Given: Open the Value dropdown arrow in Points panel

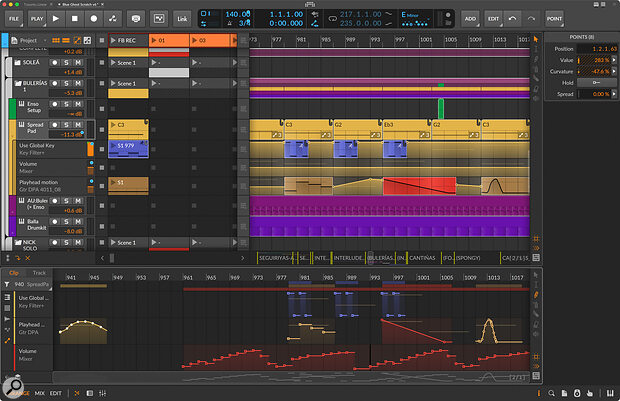Looking at the screenshot, I should (614, 60).
